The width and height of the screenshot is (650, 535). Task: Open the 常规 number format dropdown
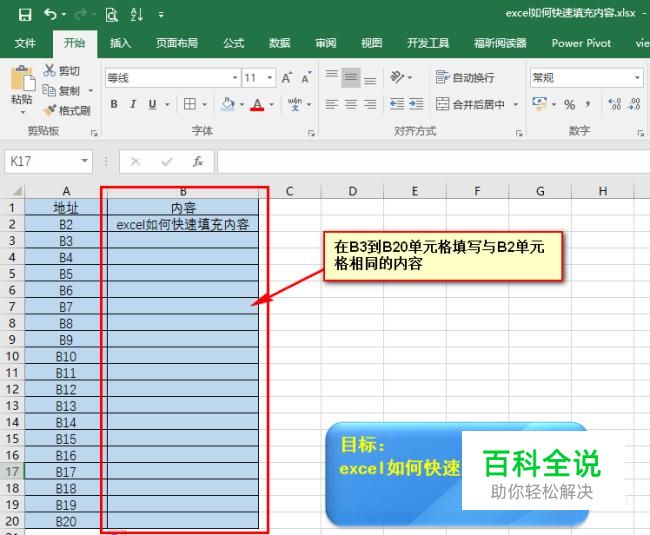[x=637, y=78]
